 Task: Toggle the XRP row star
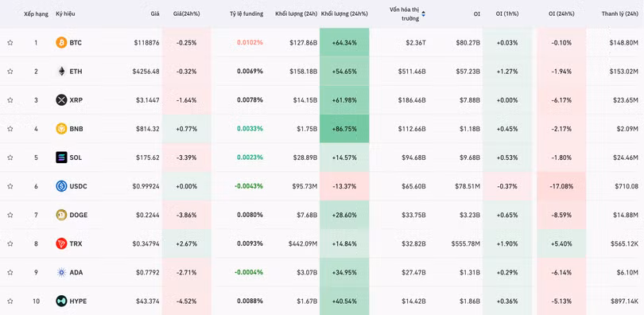tap(10, 99)
